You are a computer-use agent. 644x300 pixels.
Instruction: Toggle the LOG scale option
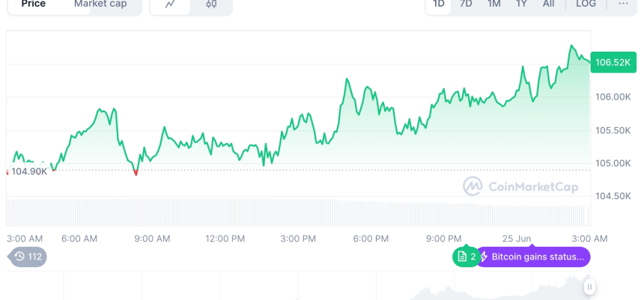(586, 4)
